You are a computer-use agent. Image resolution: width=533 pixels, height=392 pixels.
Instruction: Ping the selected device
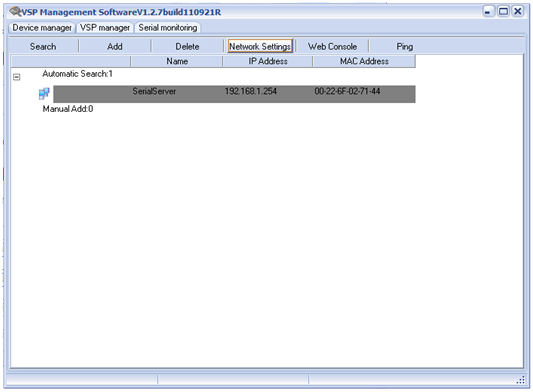pyautogui.click(x=405, y=46)
